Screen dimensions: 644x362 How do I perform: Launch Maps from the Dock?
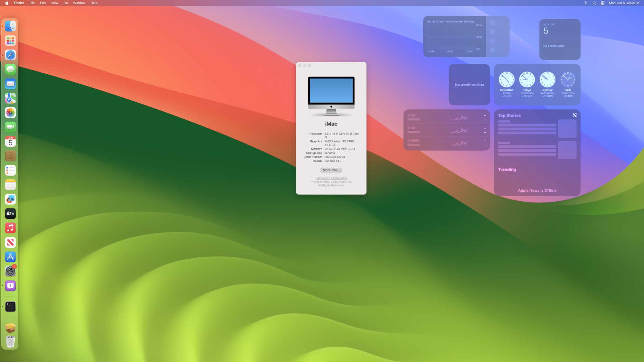[10, 98]
